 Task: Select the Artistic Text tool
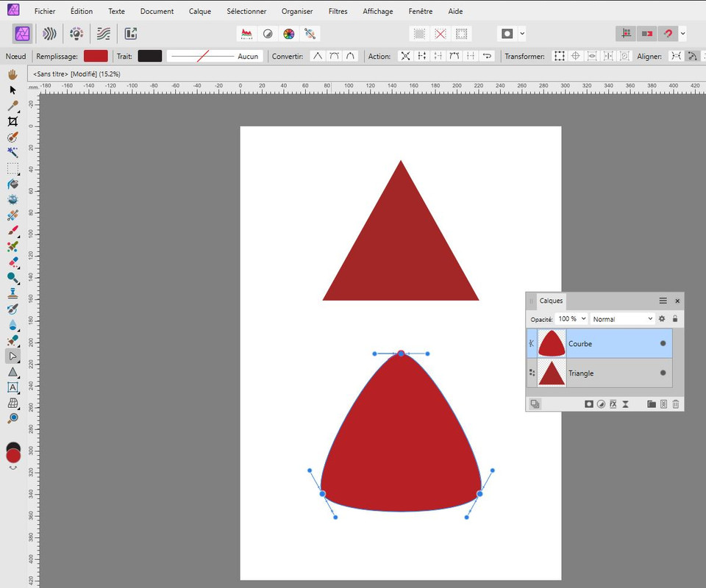[13, 387]
